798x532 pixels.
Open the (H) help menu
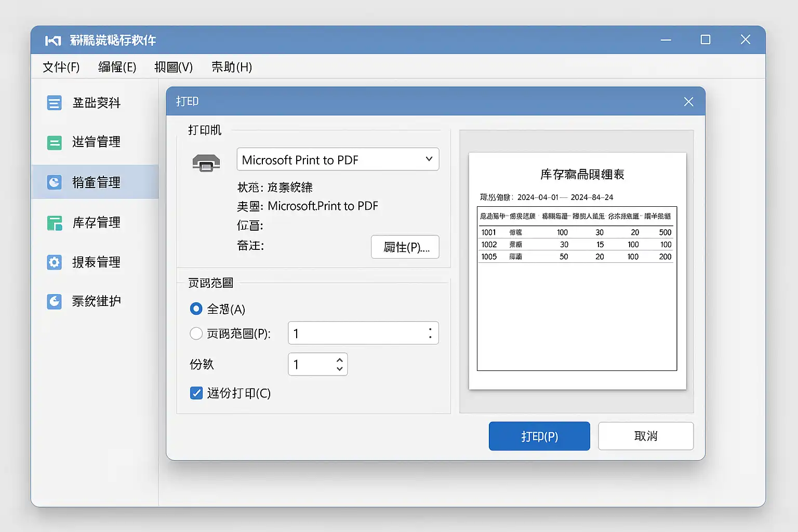232,67
